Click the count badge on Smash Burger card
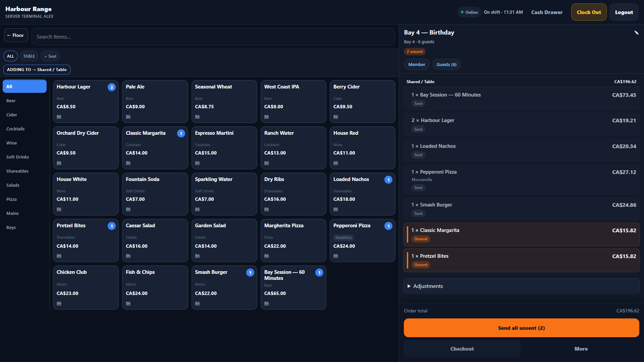Screen dimensions: 644x362 point(250,273)
